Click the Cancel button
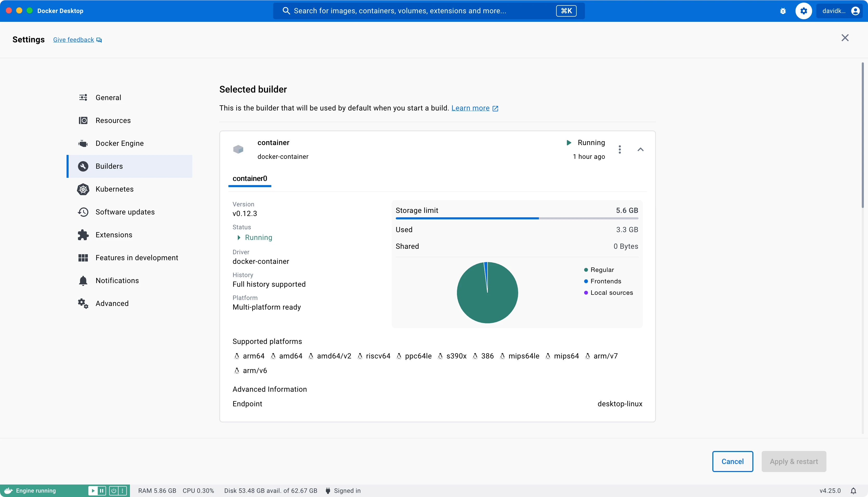The image size is (868, 497). coord(732,461)
